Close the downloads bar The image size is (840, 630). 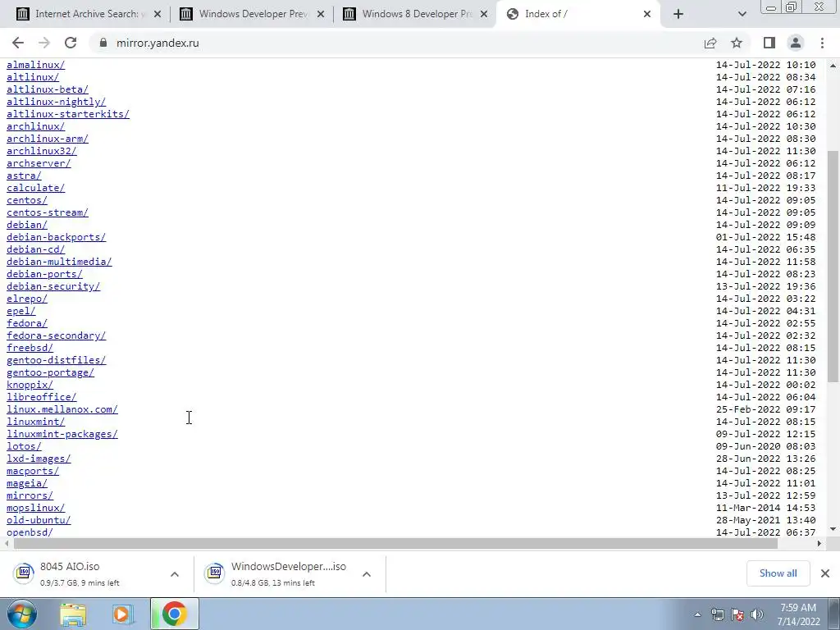(x=825, y=573)
